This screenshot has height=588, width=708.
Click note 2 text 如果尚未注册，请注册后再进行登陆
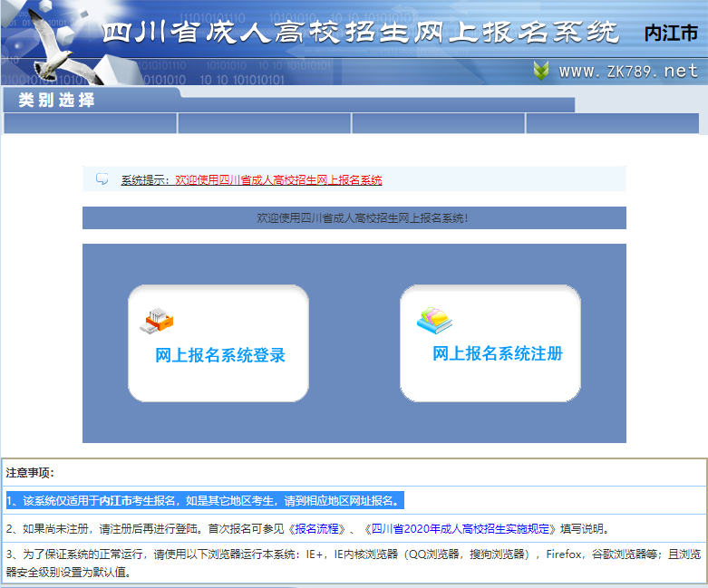click(112, 528)
